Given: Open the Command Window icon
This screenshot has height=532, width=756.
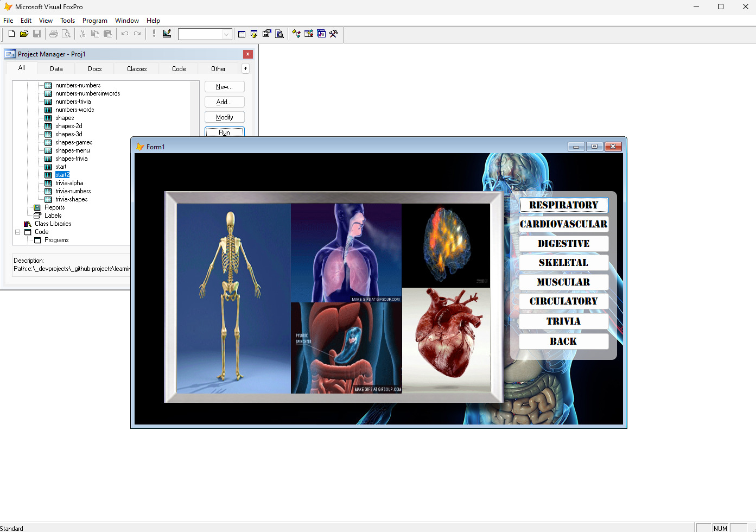Looking at the screenshot, I should coord(242,34).
